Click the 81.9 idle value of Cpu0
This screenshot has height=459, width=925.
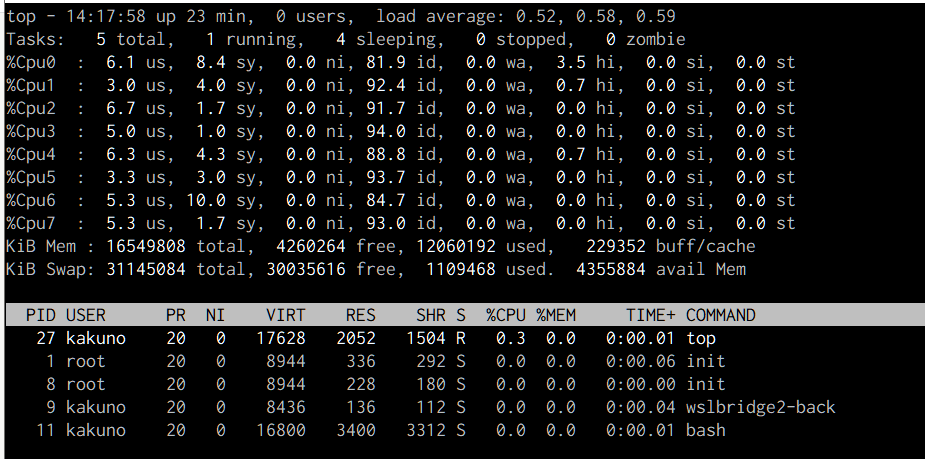(385, 62)
